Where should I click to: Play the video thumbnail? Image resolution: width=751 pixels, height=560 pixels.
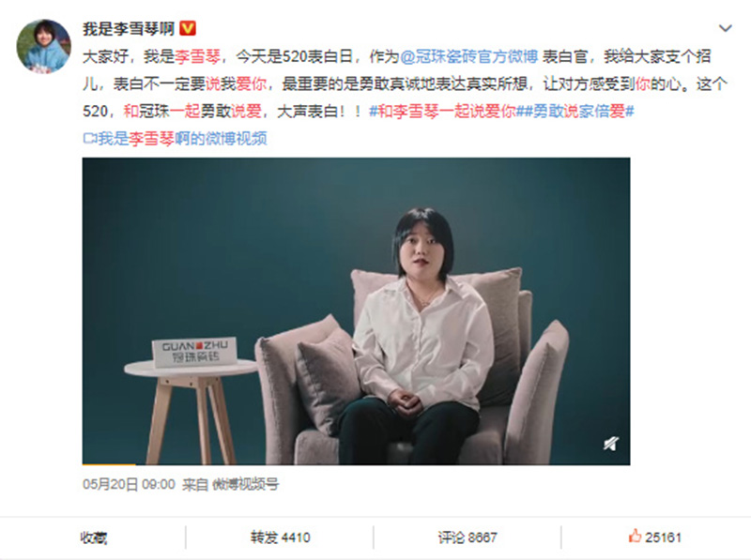pos(356,311)
